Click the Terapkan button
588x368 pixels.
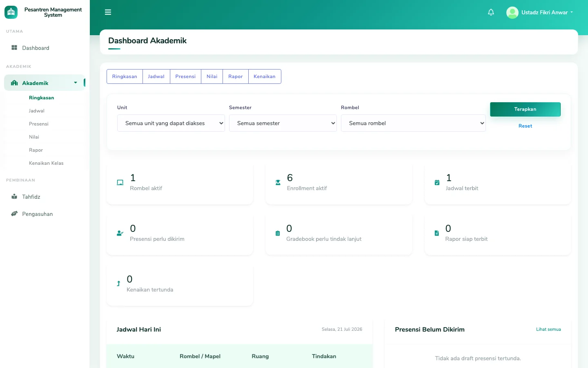tap(525, 109)
